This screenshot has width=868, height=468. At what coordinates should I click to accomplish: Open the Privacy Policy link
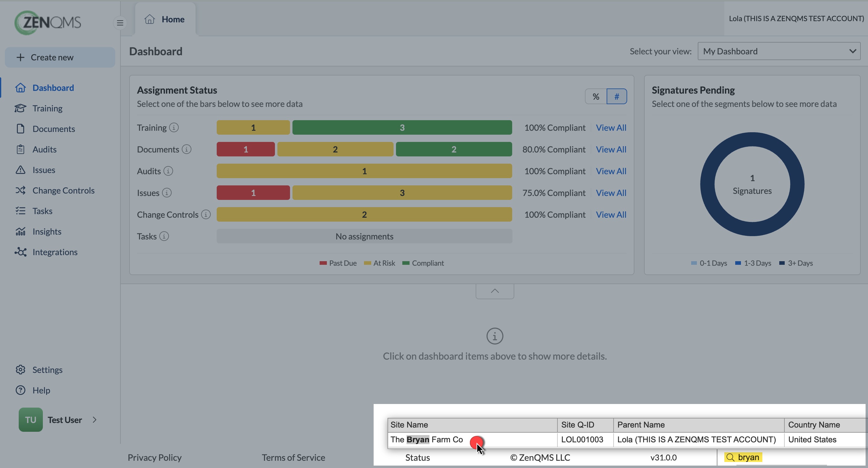[x=154, y=457]
